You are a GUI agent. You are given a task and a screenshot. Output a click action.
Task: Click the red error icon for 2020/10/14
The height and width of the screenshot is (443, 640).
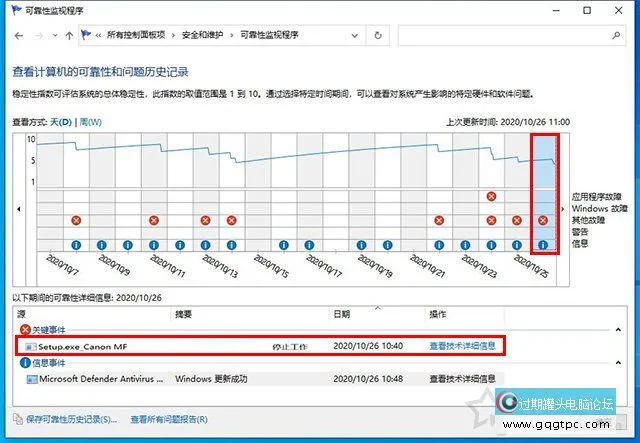[x=231, y=220]
